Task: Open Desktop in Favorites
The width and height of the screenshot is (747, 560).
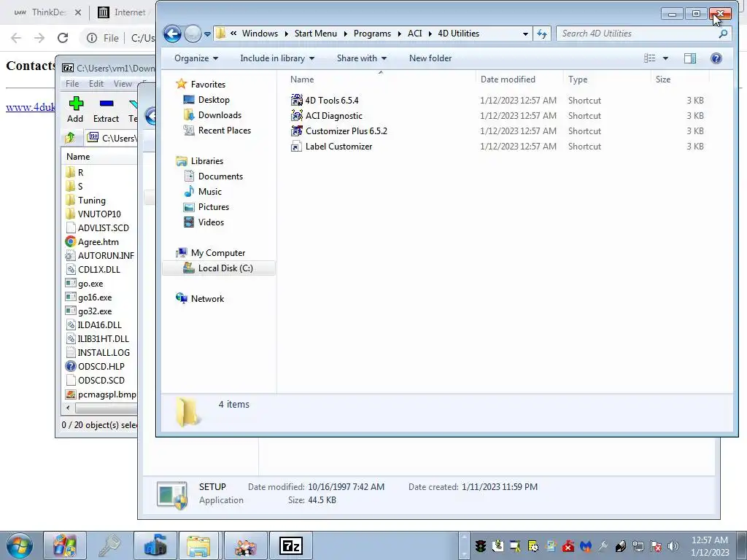Action: (x=214, y=99)
